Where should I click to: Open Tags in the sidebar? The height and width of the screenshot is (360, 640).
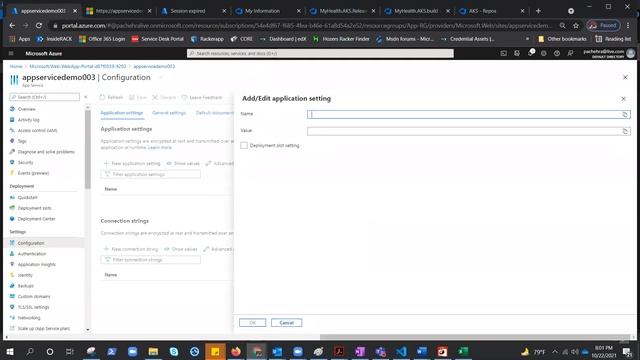pos(22,141)
